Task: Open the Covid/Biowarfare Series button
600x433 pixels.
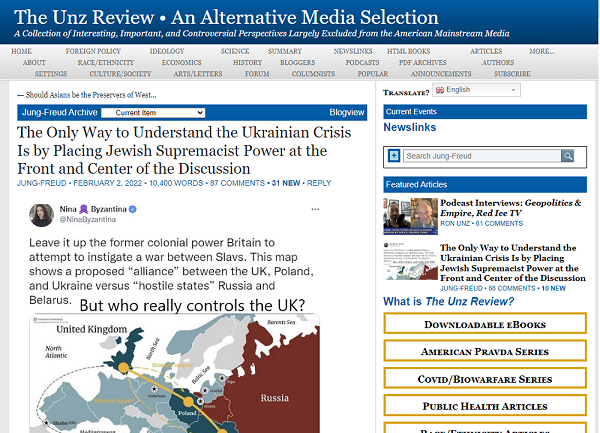Action: (485, 380)
